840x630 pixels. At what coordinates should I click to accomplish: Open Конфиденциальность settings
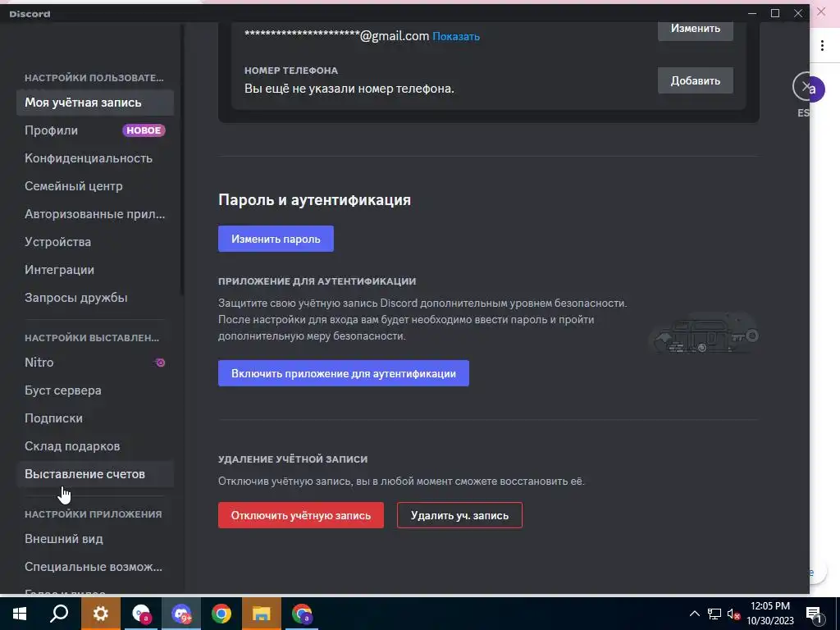[95, 158]
